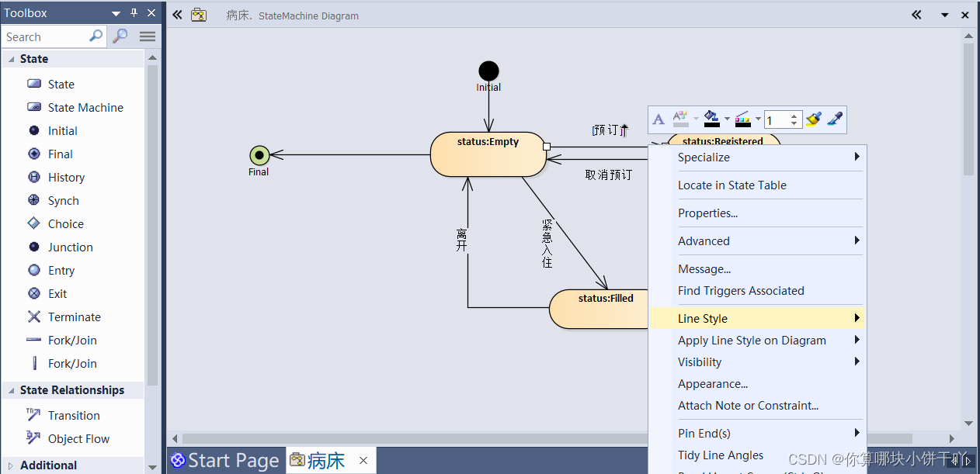Open the Advanced submenu
The height and width of the screenshot is (474, 980).
[x=758, y=240]
